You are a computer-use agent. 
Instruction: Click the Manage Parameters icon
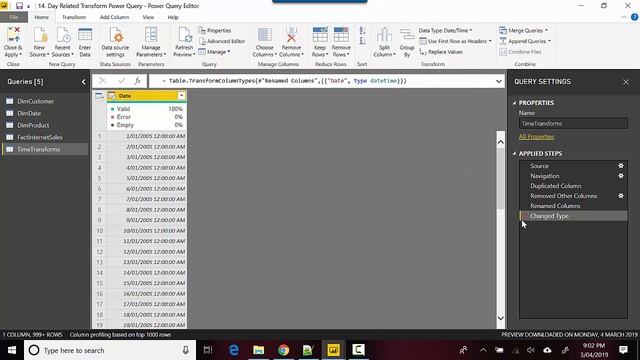click(x=151, y=35)
